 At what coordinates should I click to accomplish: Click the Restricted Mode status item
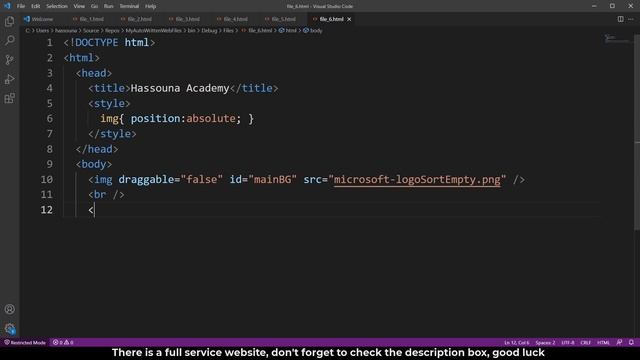point(25,342)
